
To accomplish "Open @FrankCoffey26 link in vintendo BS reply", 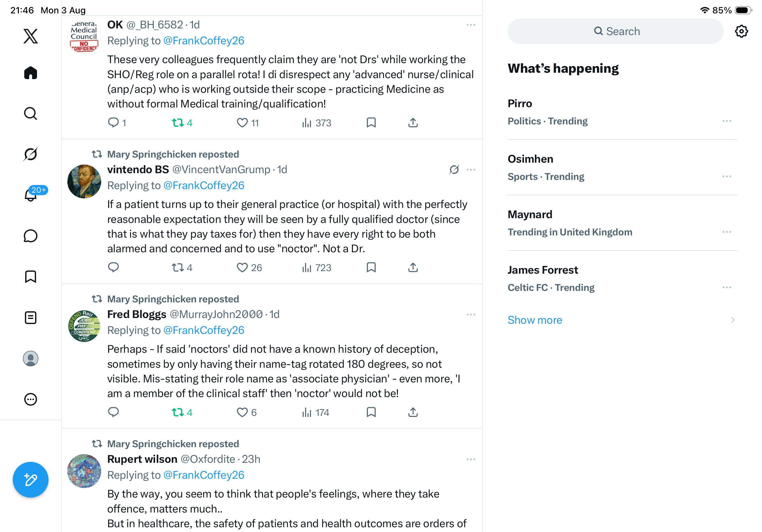I will [x=204, y=185].
